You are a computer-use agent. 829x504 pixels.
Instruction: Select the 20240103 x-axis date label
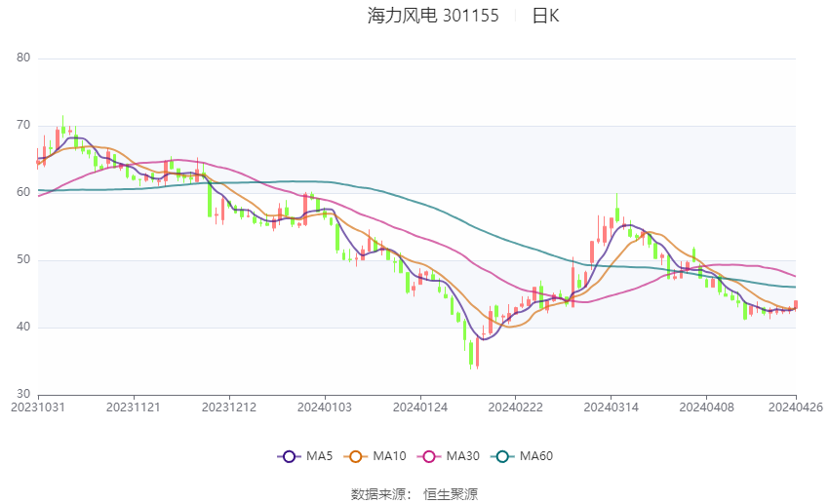(x=325, y=407)
